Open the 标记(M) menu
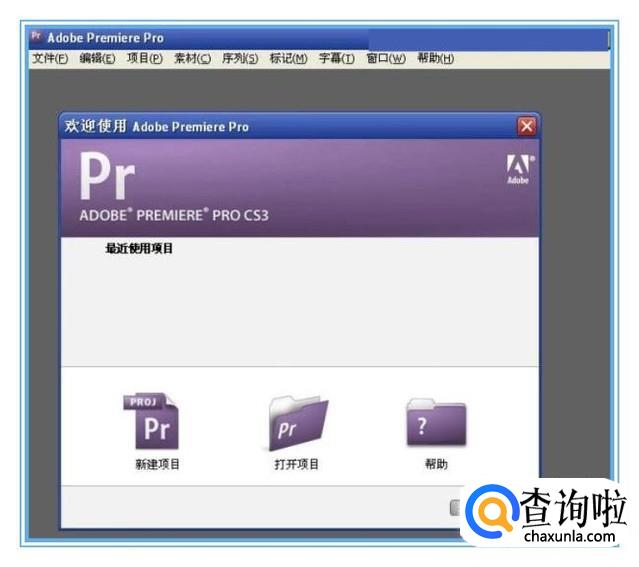The image size is (639, 567). coord(288,59)
